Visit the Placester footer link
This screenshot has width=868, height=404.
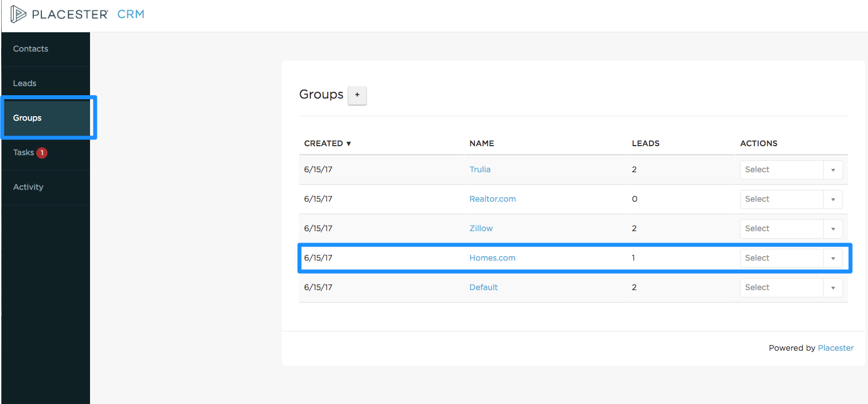pyautogui.click(x=836, y=348)
